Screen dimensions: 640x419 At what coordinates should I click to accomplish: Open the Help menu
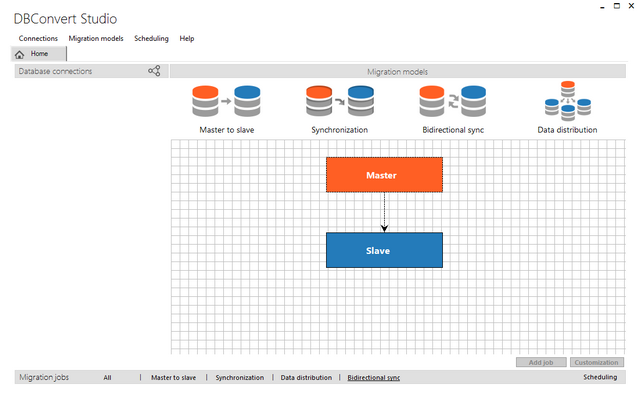[186, 38]
